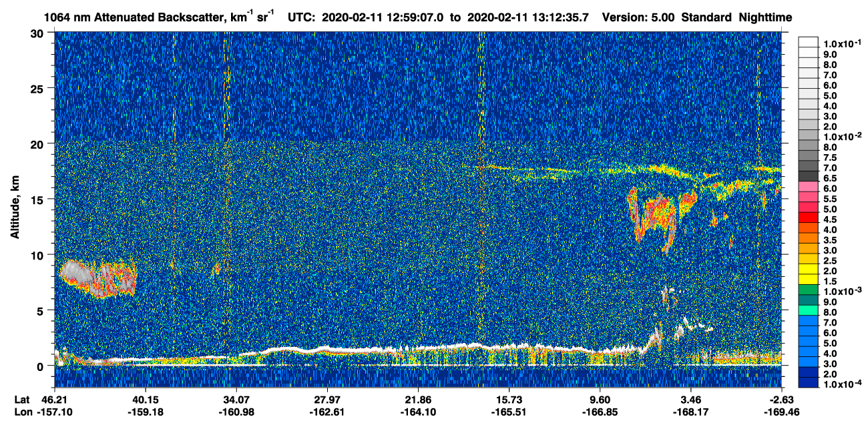Click colorbar label '2.5'
This screenshot has height=445, width=868.
pyautogui.click(x=830, y=262)
